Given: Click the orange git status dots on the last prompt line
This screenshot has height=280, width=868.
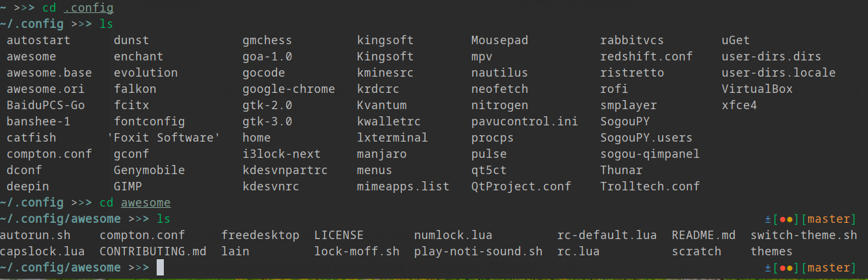Looking at the screenshot, I should [787, 268].
